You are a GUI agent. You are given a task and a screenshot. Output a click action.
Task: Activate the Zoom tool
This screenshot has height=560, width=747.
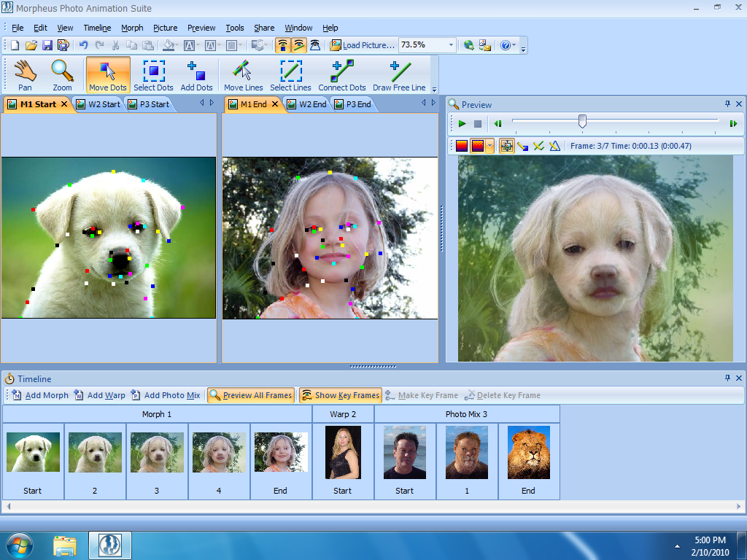[62, 73]
